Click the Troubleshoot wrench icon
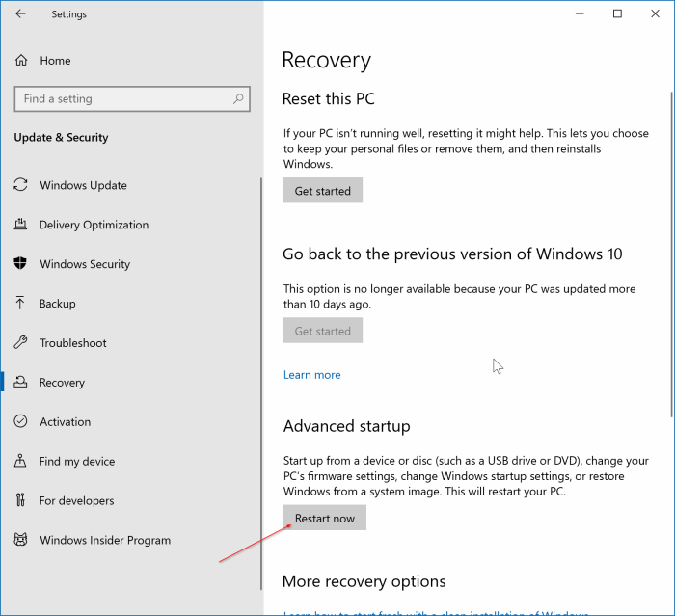675x616 pixels. [20, 342]
